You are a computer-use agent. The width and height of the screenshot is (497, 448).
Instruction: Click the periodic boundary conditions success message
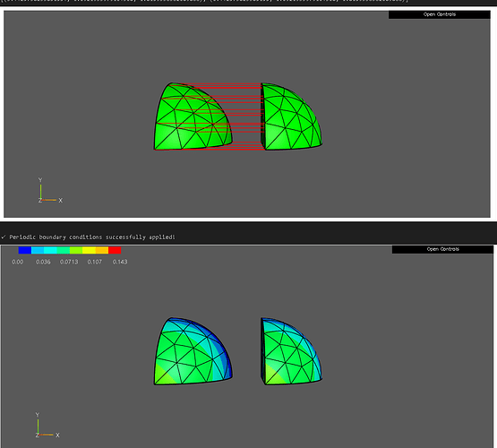click(88, 237)
